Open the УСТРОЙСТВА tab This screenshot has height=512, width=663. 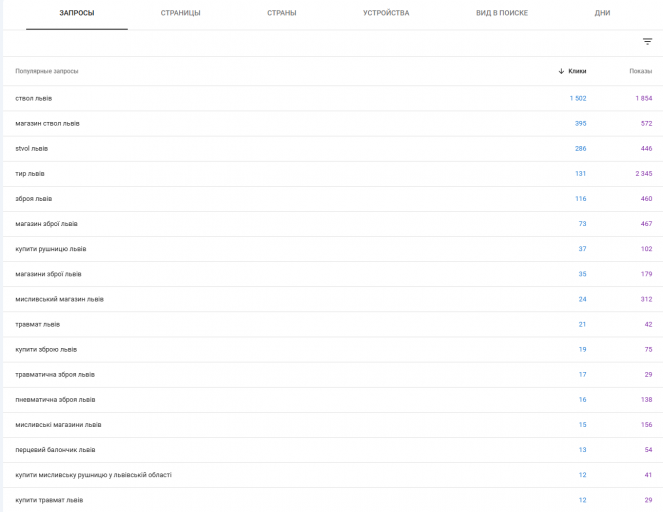[x=386, y=13]
